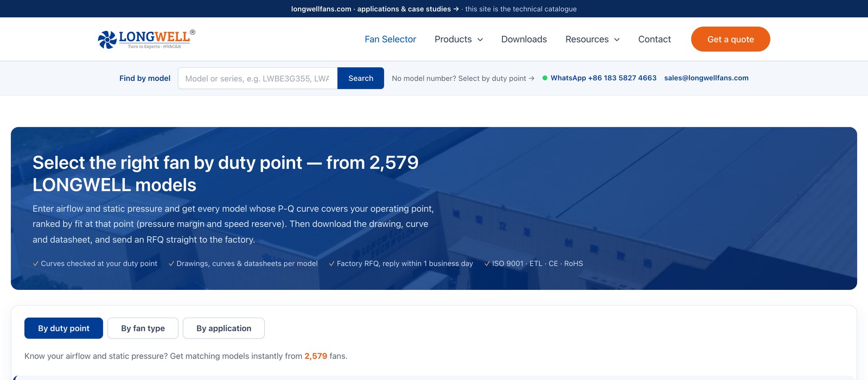Click the Get a quote button
Image resolution: width=868 pixels, height=380 pixels.
tap(730, 39)
